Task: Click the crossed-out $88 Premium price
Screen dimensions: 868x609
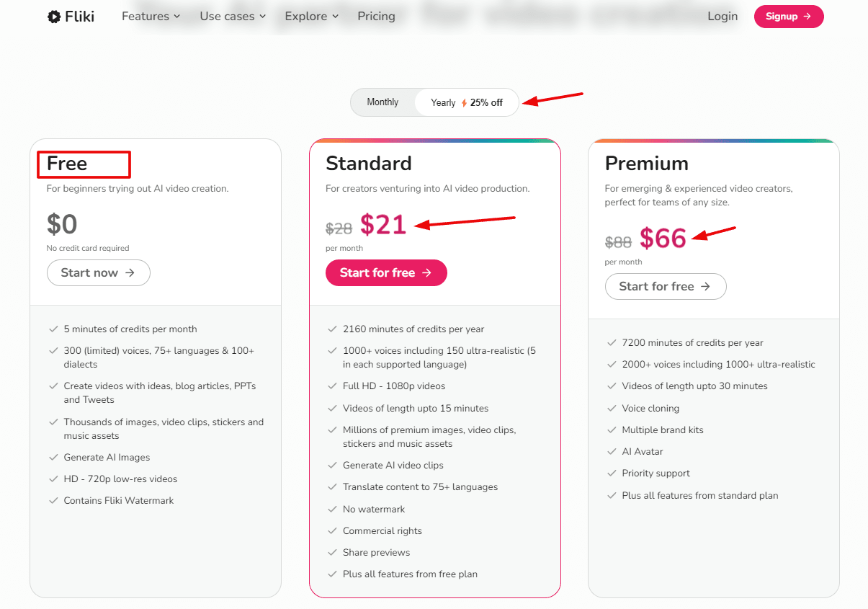Action: (x=619, y=242)
